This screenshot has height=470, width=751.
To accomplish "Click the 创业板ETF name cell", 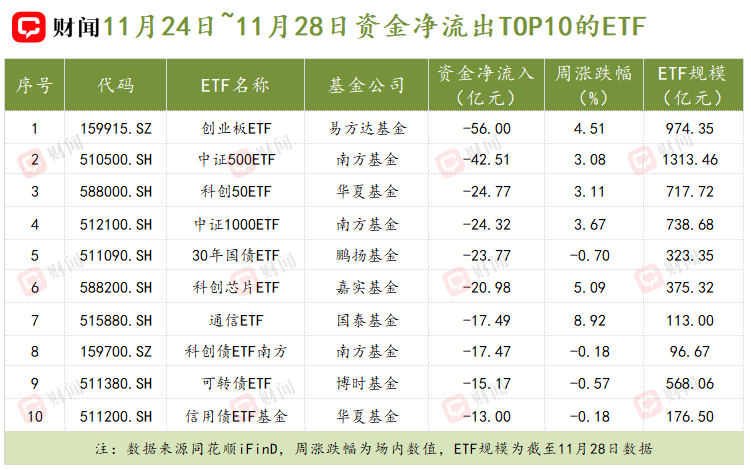I will 236,128.
